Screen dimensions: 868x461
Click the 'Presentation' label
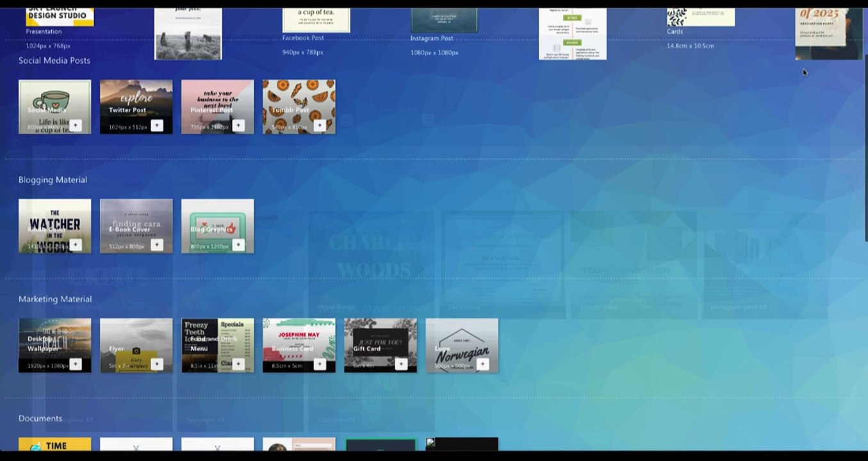point(44,31)
